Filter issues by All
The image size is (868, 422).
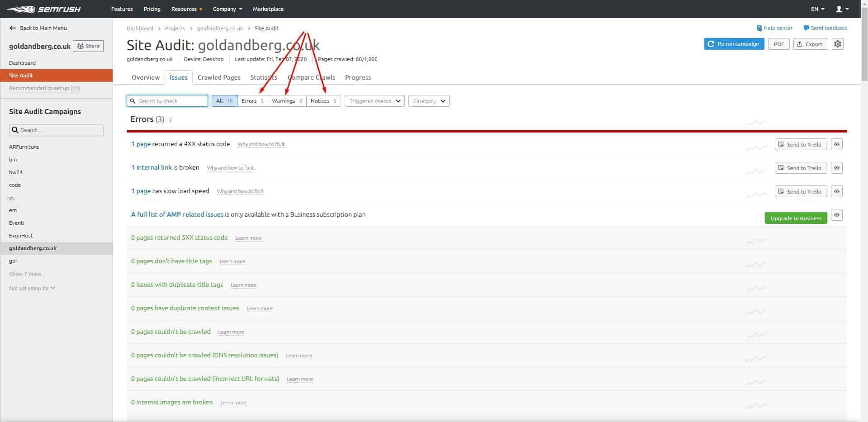(x=224, y=101)
